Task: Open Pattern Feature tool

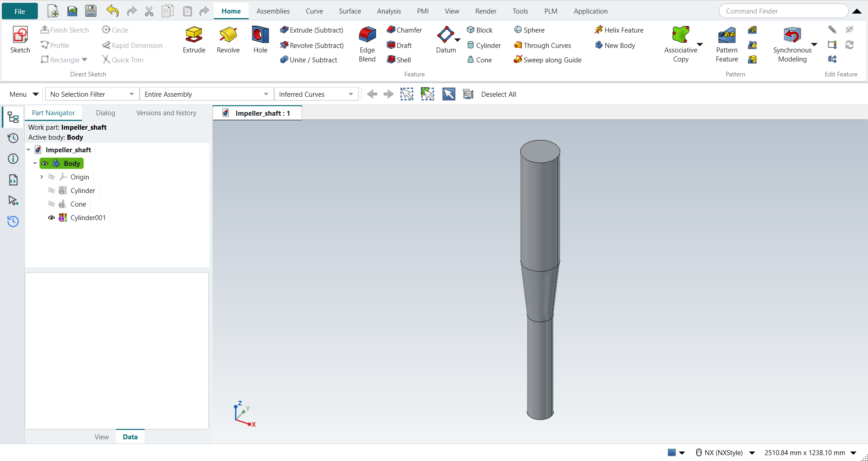Action: pyautogui.click(x=726, y=44)
